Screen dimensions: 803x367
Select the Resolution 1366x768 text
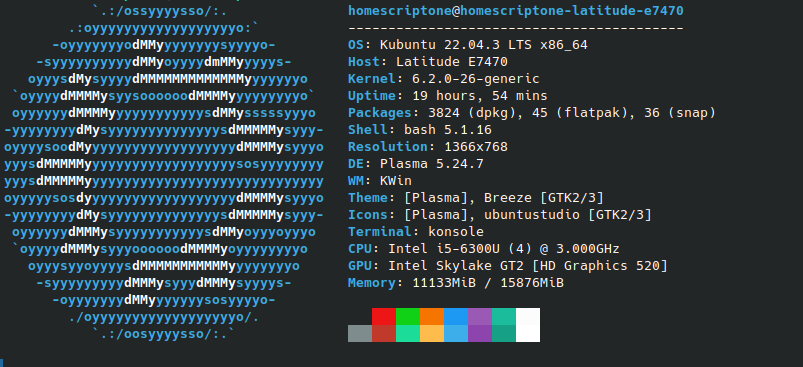click(x=428, y=147)
